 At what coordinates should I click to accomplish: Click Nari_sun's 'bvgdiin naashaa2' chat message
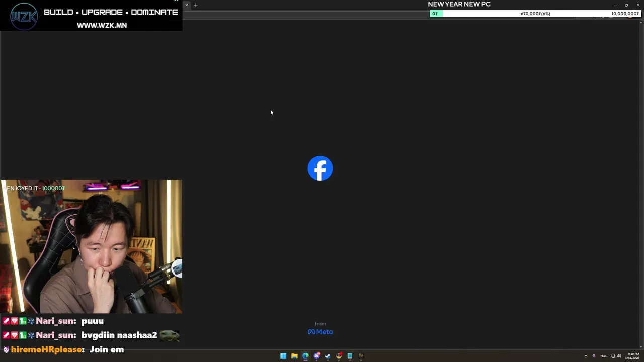[91, 335]
